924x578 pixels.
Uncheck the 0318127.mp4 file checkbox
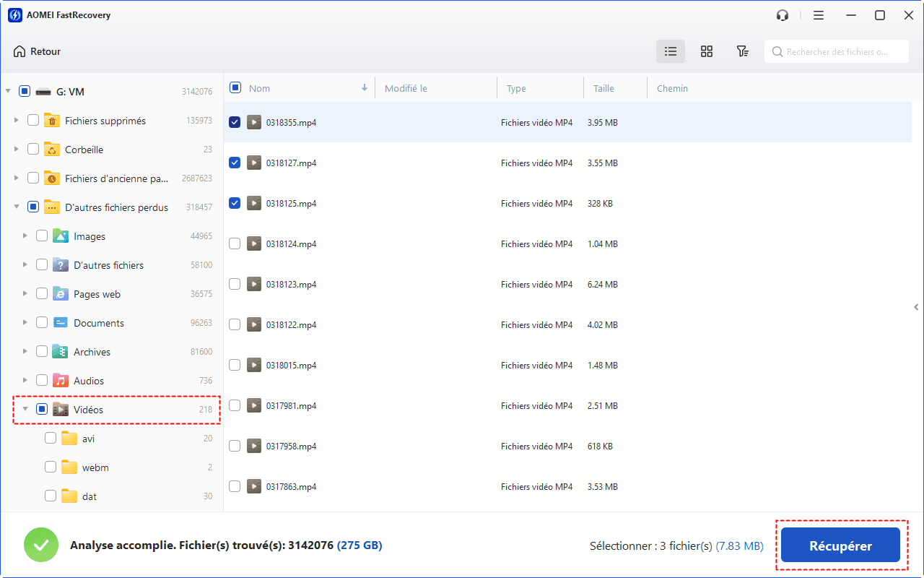[235, 163]
